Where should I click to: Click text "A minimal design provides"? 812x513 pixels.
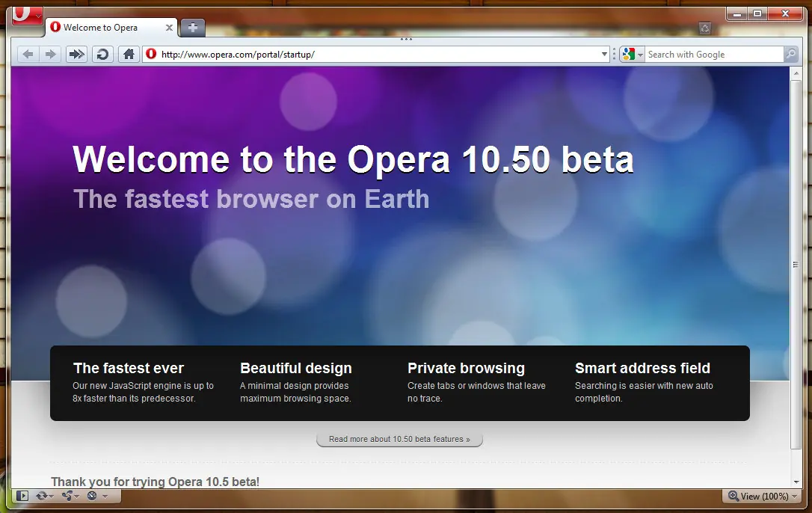(x=294, y=386)
